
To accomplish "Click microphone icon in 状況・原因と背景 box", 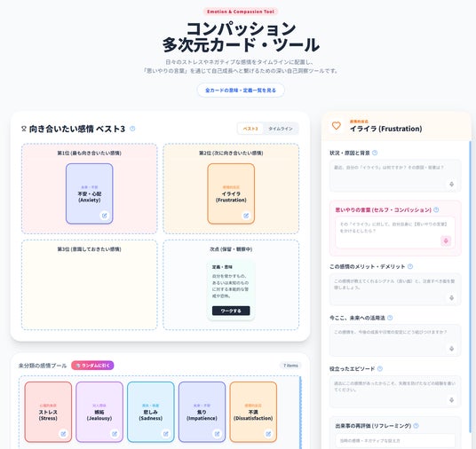I will [451, 185].
